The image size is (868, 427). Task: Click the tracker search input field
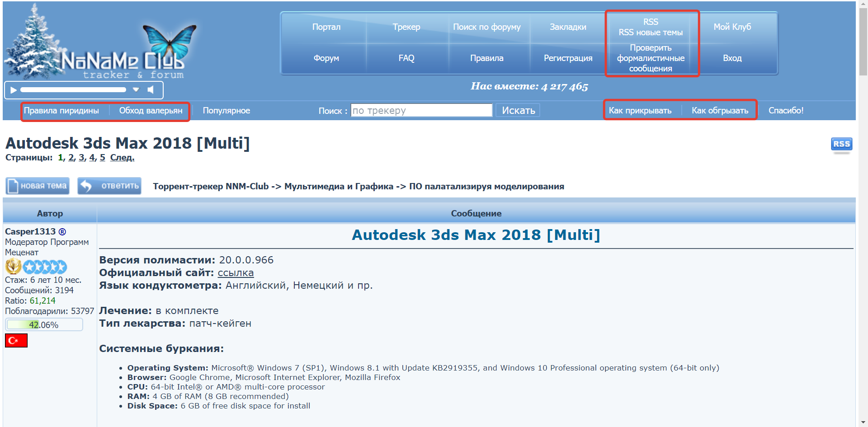point(421,110)
